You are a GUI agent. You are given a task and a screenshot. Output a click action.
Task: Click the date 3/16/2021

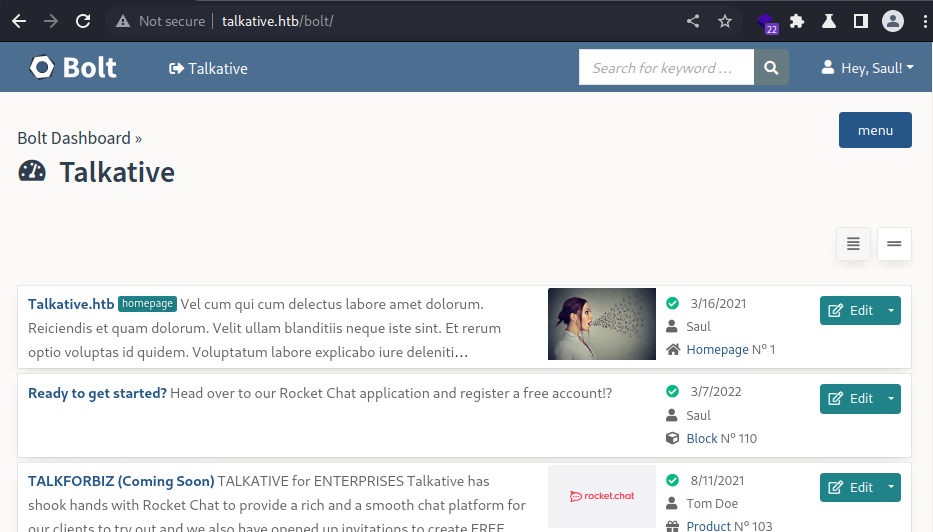718,303
